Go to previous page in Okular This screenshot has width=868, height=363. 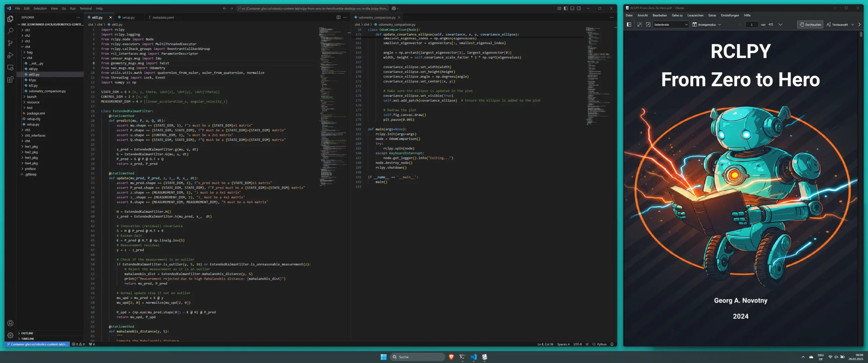(x=740, y=24)
